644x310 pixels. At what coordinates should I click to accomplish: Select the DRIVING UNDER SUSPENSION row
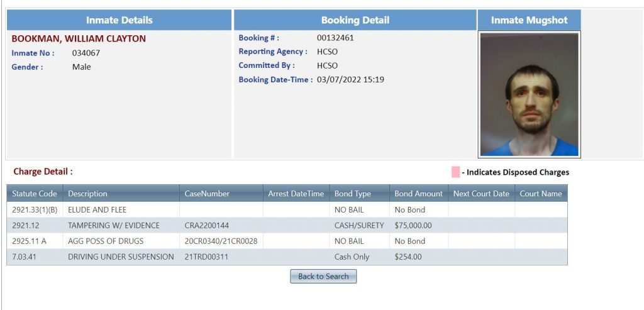(x=287, y=257)
